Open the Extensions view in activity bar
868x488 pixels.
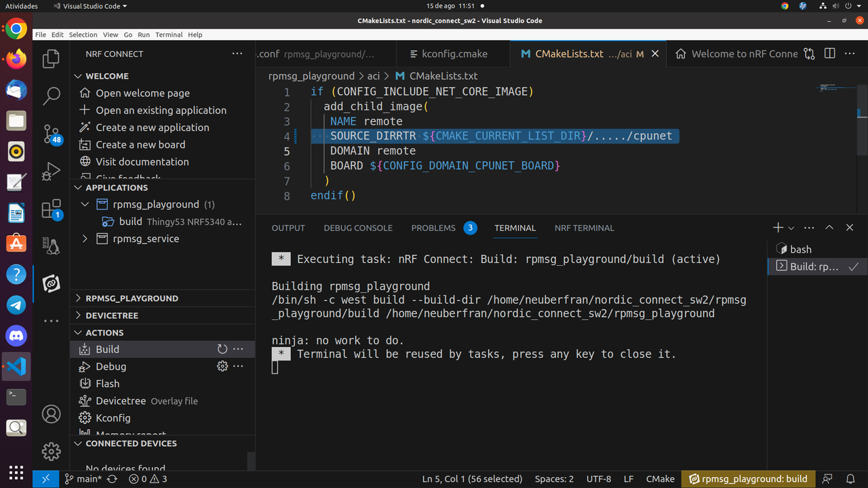[x=52, y=209]
